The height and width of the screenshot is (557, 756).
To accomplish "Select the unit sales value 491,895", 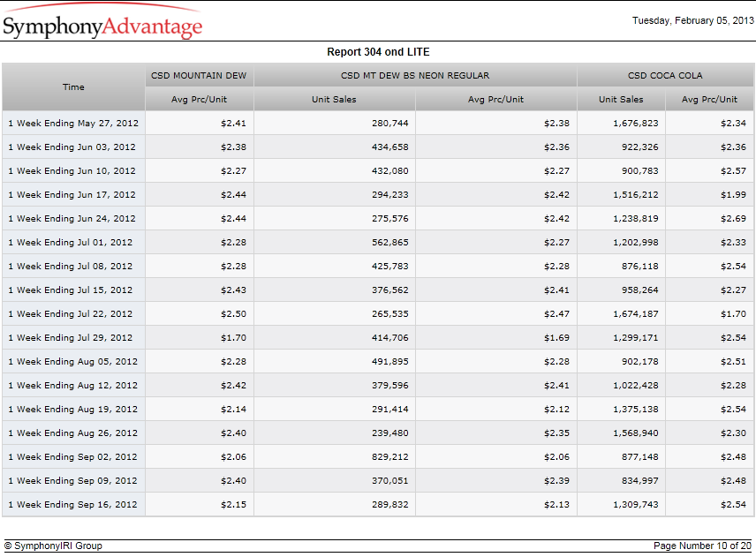I will click(390, 361).
